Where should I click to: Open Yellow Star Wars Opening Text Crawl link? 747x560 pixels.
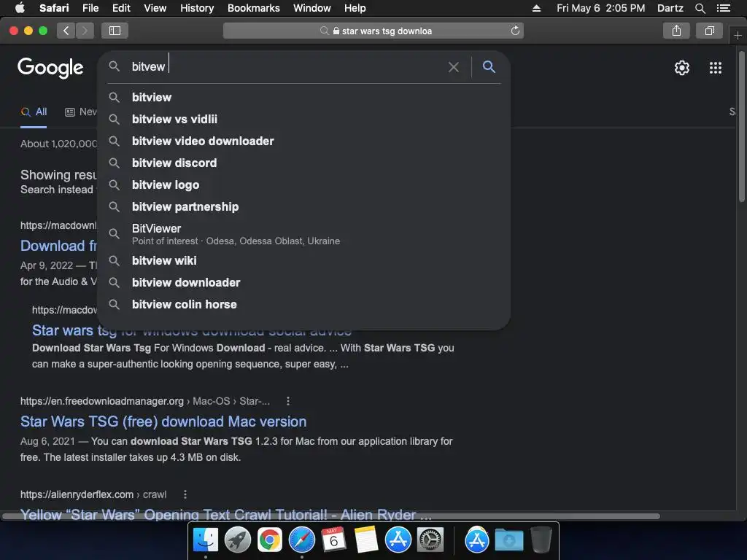pos(226,514)
